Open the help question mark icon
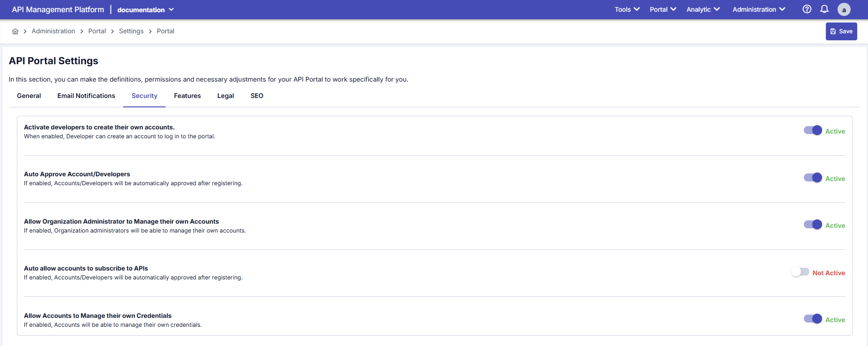This screenshot has width=868, height=346. click(807, 9)
